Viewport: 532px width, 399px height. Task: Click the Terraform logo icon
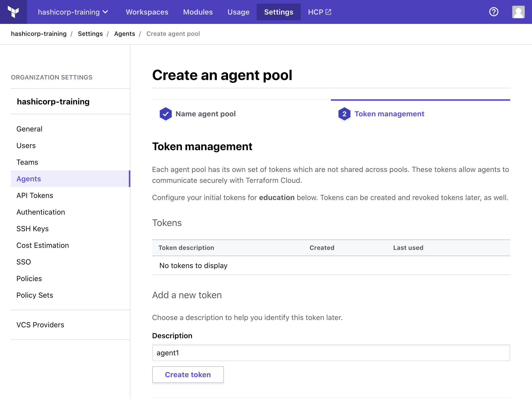click(13, 12)
